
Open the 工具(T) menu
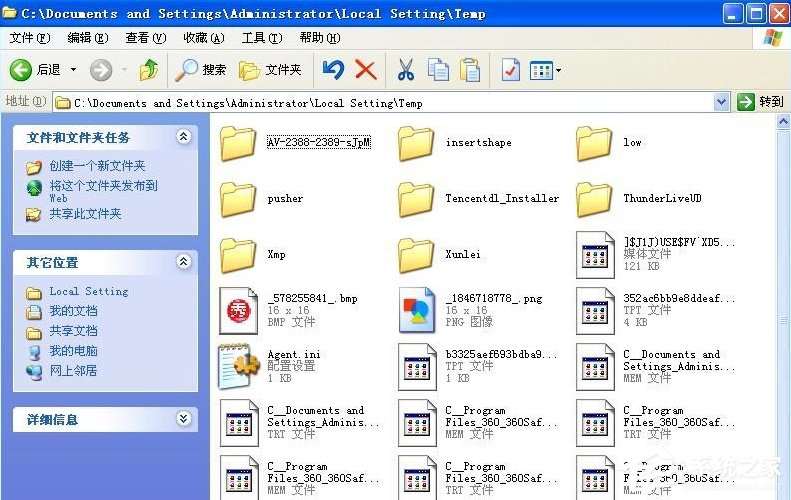coord(261,38)
